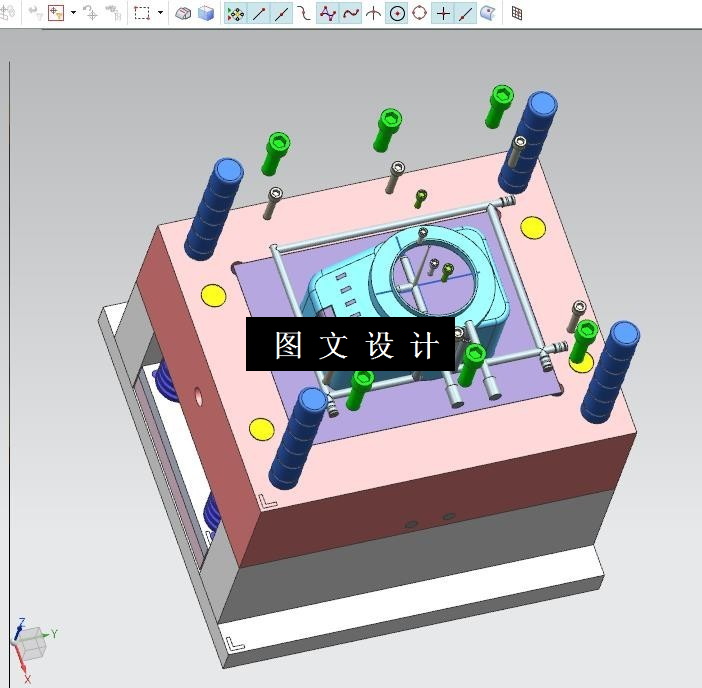Toggle the intersection snap icon
This screenshot has width=702, height=688.
click(373, 13)
